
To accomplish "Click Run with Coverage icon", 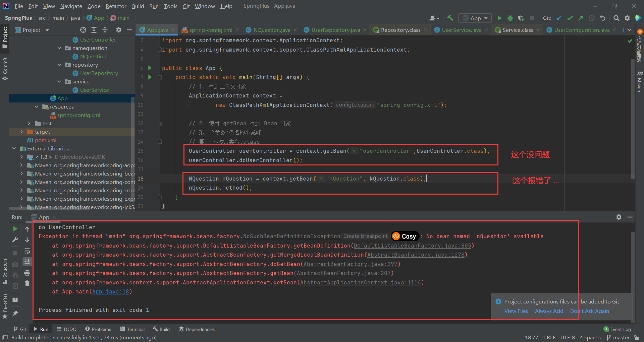I will (521, 18).
